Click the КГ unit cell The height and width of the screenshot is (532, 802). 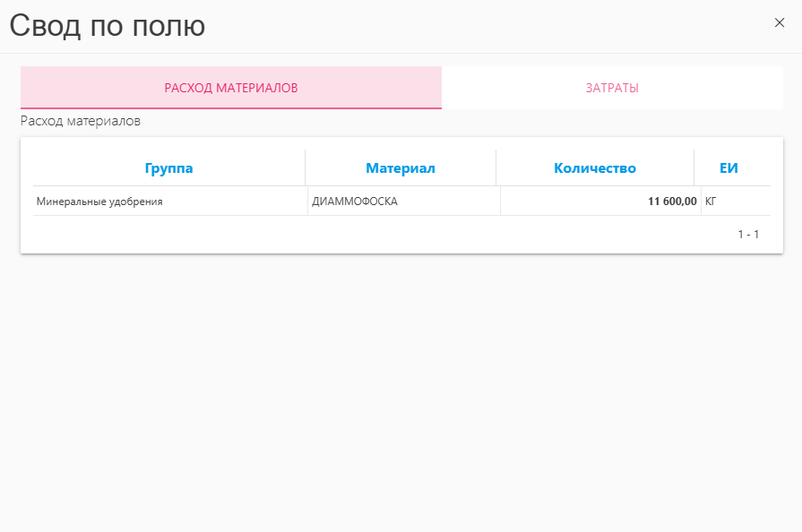(711, 202)
